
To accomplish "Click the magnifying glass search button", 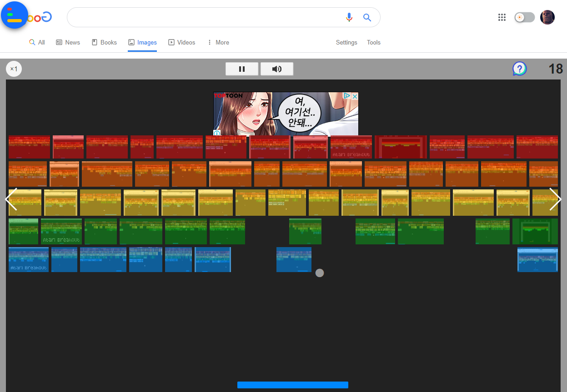I will pyautogui.click(x=367, y=18).
